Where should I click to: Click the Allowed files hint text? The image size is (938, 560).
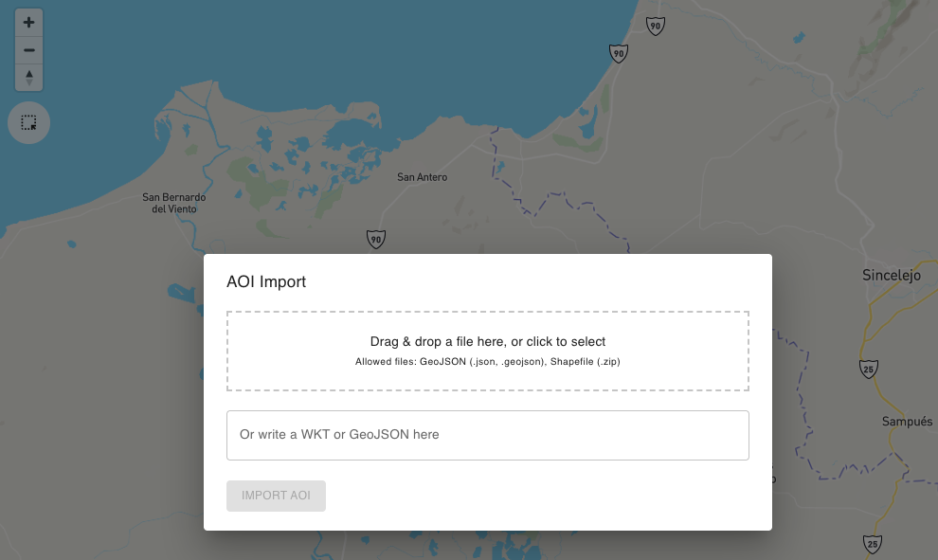tap(488, 362)
